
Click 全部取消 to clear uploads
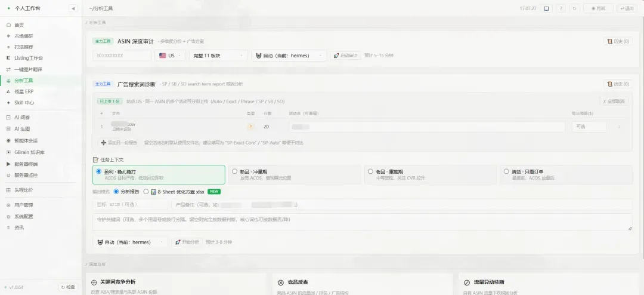[x=613, y=101]
